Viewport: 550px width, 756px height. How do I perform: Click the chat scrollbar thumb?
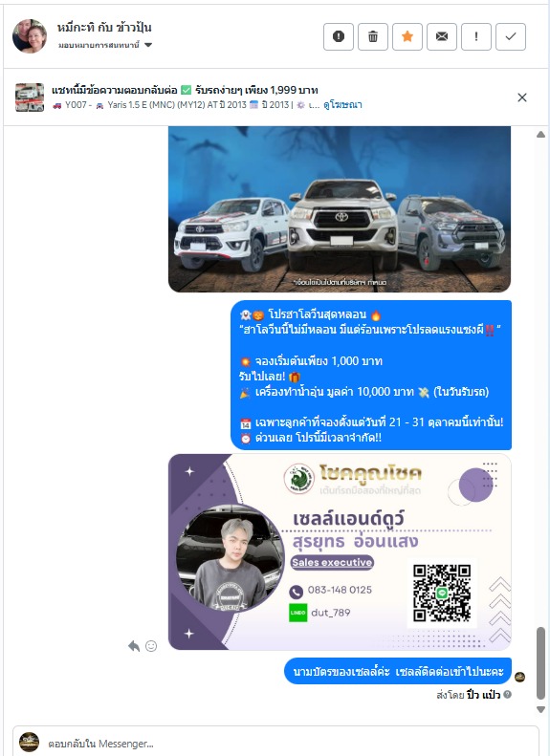click(x=540, y=663)
